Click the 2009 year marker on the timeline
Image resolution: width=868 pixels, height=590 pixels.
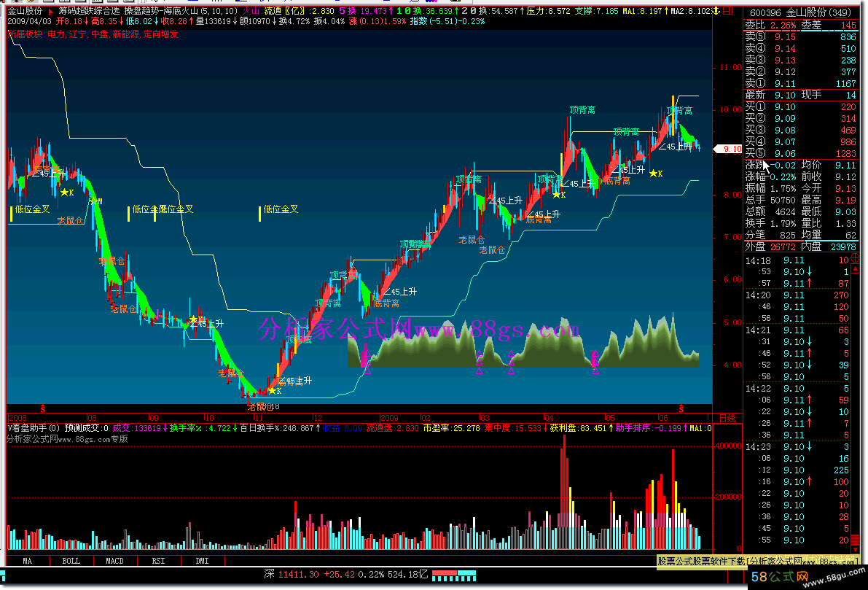389,418
